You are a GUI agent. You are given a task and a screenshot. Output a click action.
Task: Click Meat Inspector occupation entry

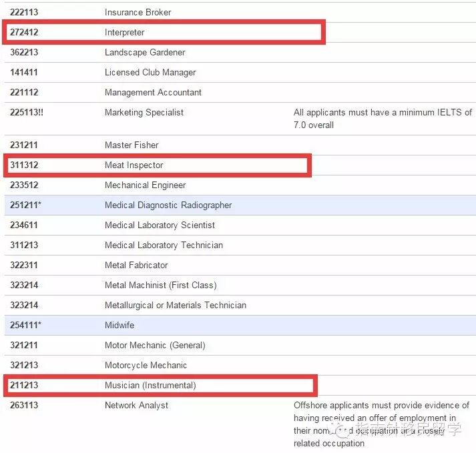tap(134, 165)
